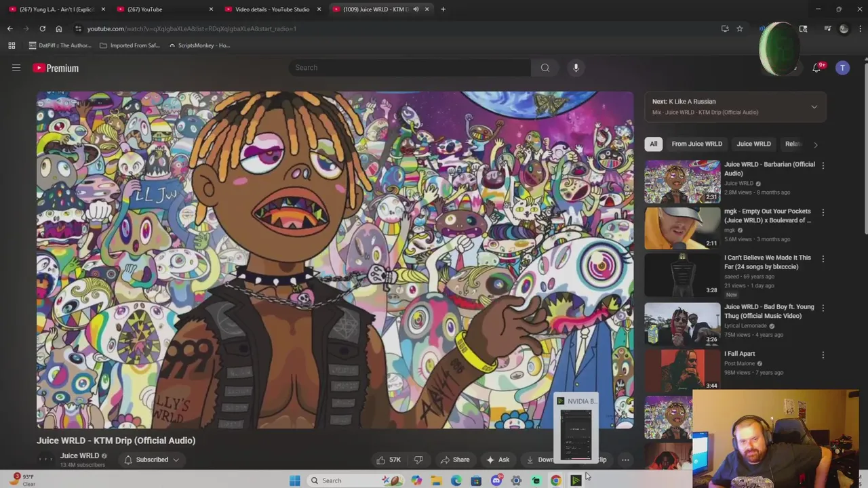Screen dimensions: 868x488
Task: Open Bad Boy ft. Young Thug video title
Action: tap(769, 311)
